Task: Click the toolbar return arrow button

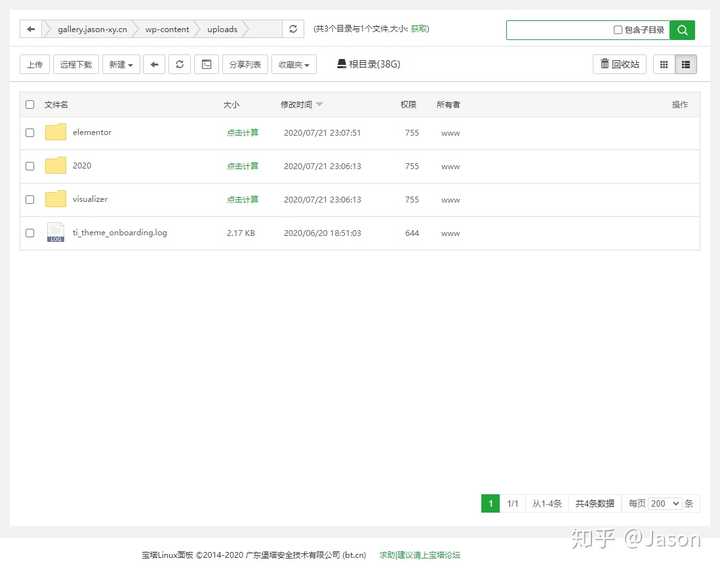Action: [x=154, y=64]
